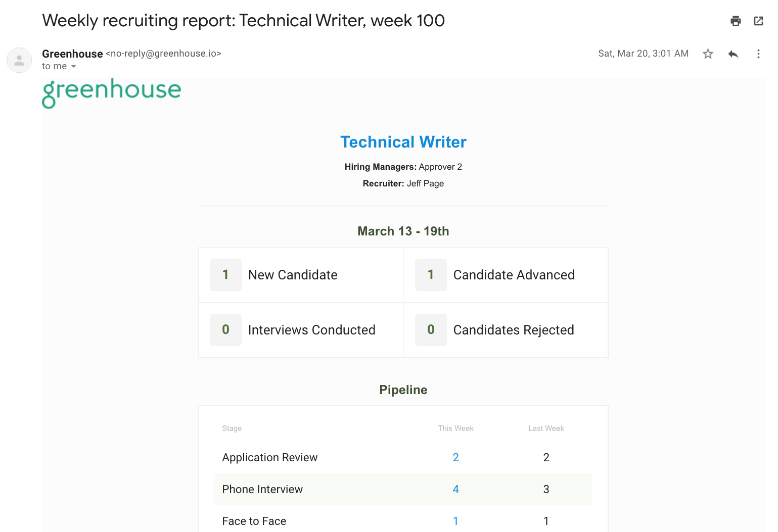
Task: Open Phone Interview count for this week
Action: coord(455,490)
